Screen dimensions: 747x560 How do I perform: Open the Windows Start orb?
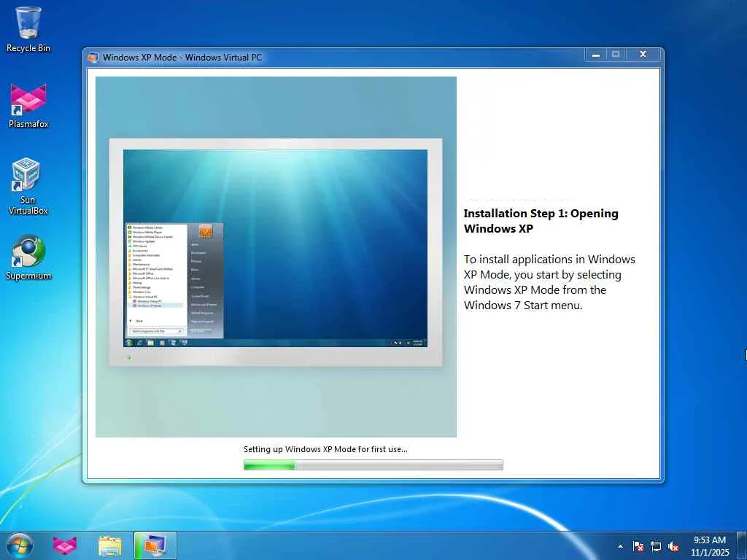pos(20,545)
